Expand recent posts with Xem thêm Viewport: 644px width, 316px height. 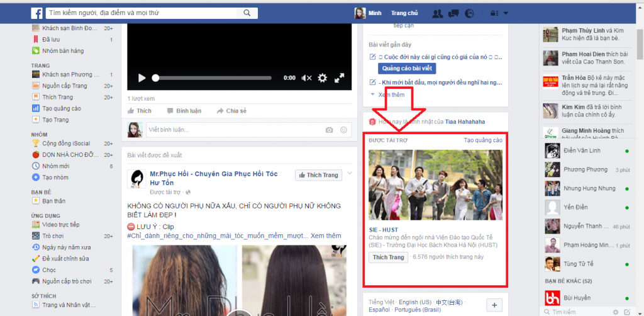pos(391,94)
